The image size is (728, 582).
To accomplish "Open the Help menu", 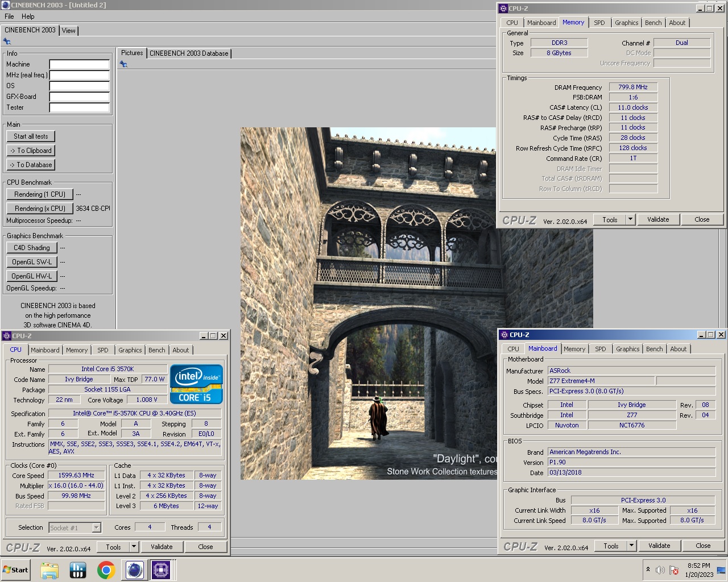I will click(28, 16).
